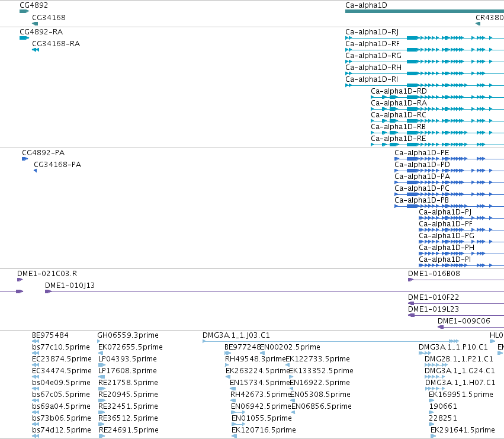Select EST EN01055.5prime
This screenshot has width=504, height=439.
click(239, 424)
